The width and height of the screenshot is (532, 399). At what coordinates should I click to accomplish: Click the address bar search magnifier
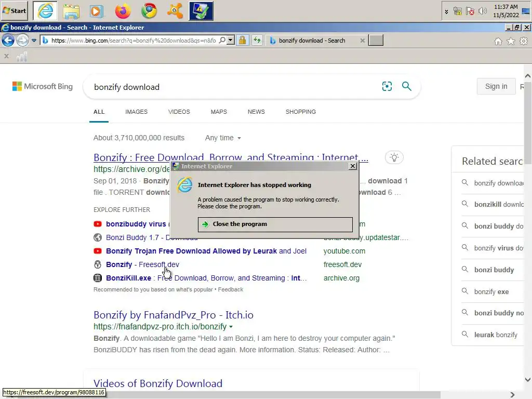coord(222,41)
